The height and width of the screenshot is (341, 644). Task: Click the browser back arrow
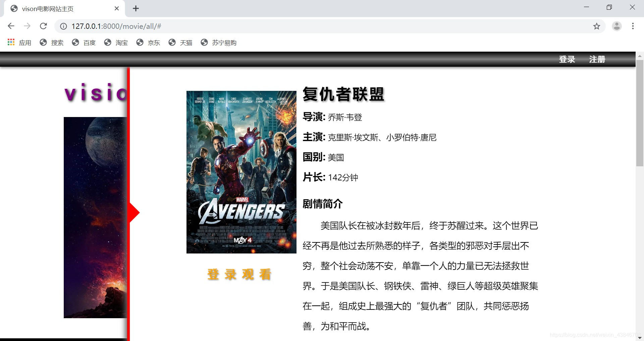[x=11, y=26]
